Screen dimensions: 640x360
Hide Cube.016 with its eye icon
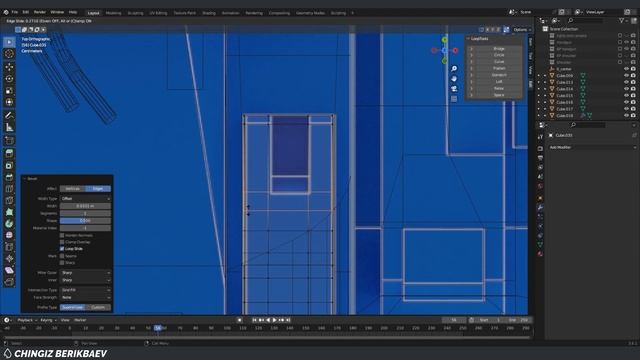coord(626,102)
